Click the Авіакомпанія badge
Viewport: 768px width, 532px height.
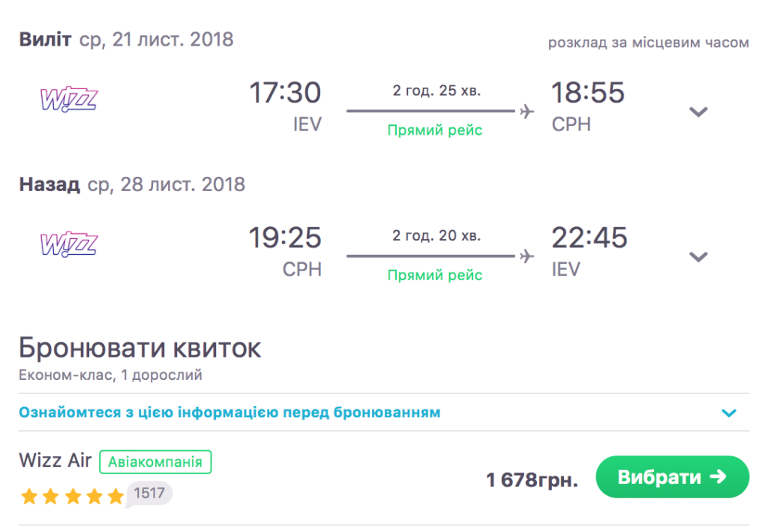coord(155,462)
